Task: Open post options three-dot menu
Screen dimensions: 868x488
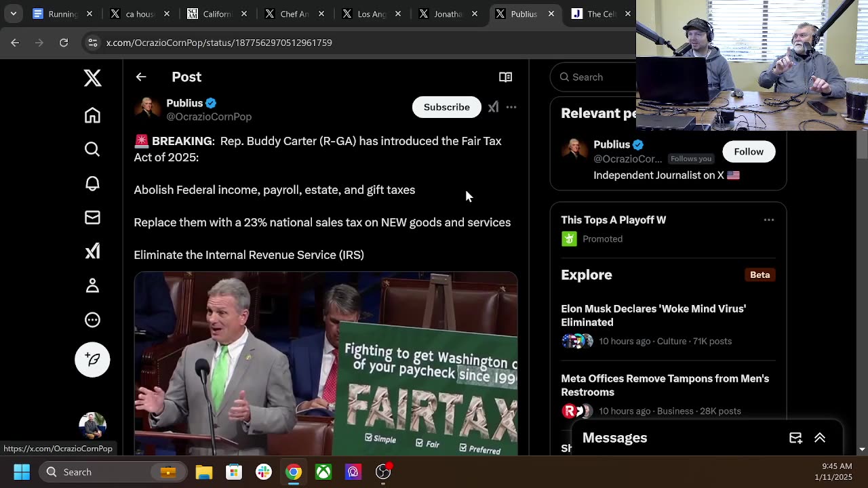Action: [x=511, y=107]
